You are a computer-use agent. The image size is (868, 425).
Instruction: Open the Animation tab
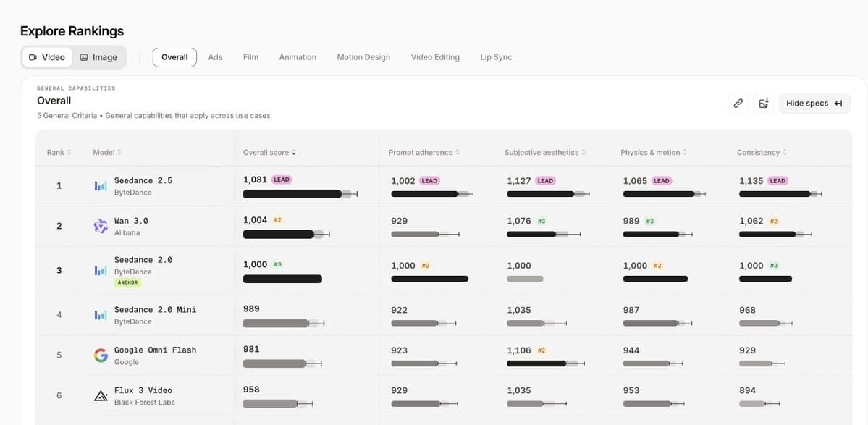point(298,57)
